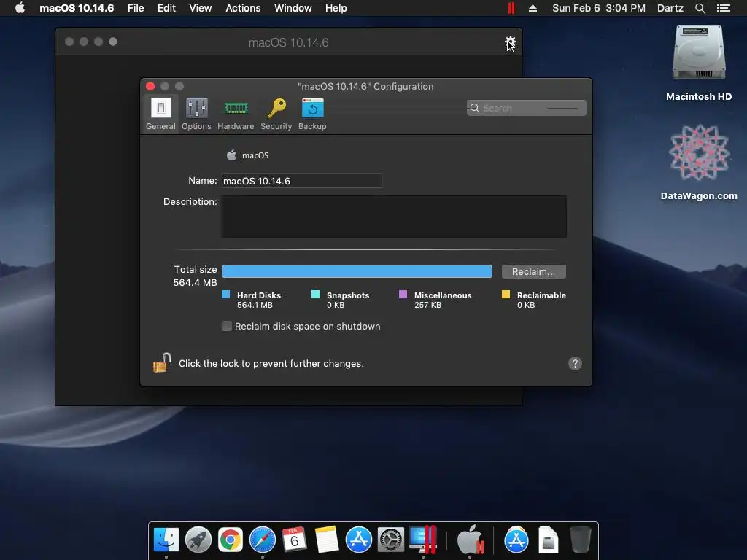Click the Snapshots cyan legend swatch
Screen dimensions: 747x560
tap(315, 295)
